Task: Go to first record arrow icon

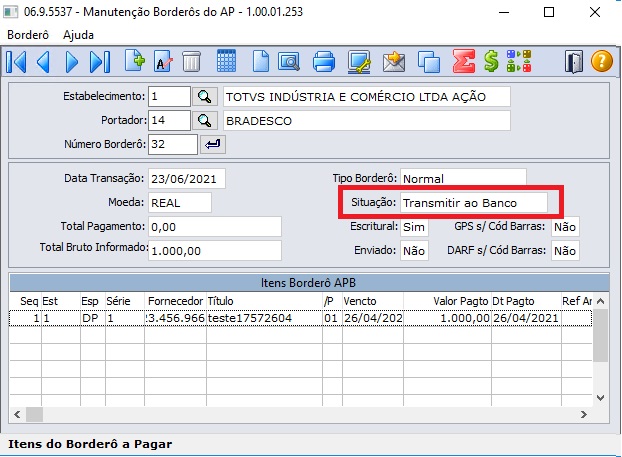Action: click(17, 62)
